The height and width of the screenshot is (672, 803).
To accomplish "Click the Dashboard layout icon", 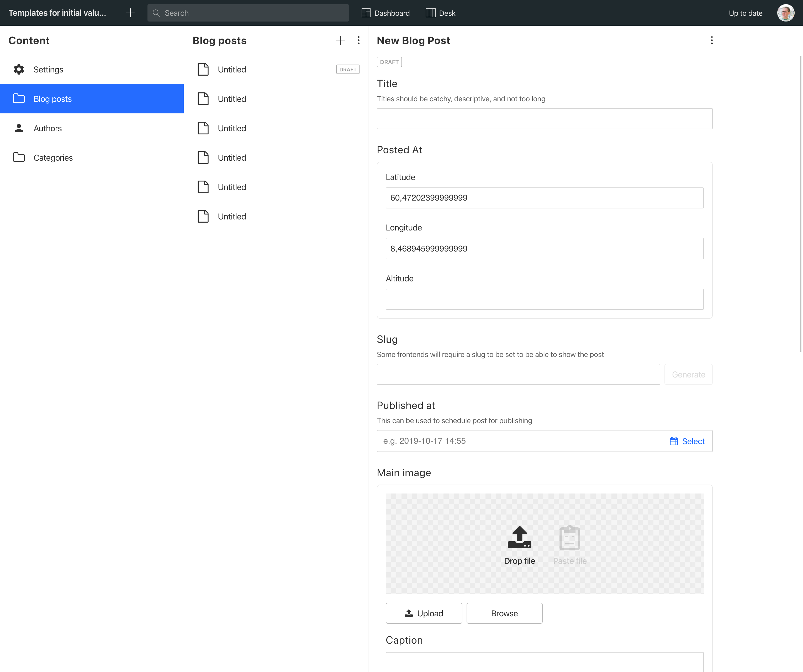I will 366,13.
